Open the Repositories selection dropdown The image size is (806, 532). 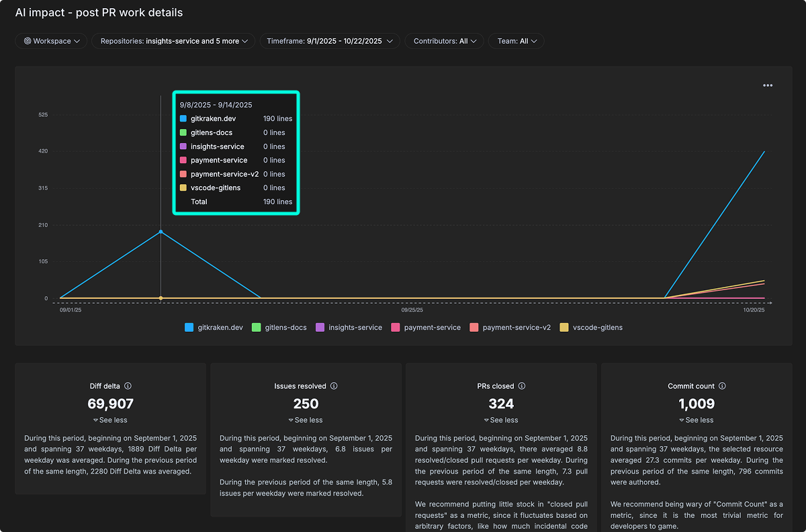click(x=173, y=41)
